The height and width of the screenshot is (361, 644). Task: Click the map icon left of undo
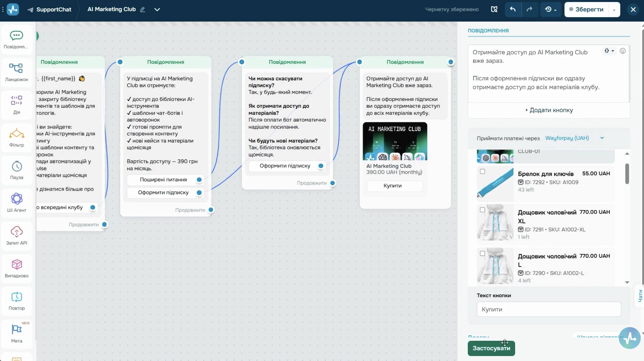pos(494,9)
